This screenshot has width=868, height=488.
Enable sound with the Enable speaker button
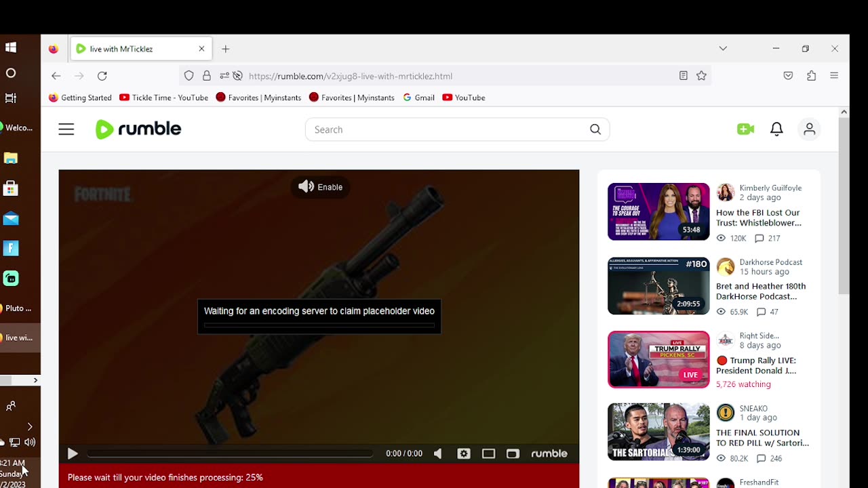pyautogui.click(x=320, y=187)
